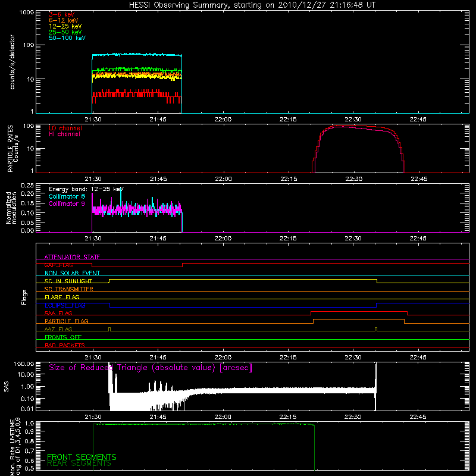
Task: Click the ATTENUATOR STATE flag label
Action: [x=72, y=257]
